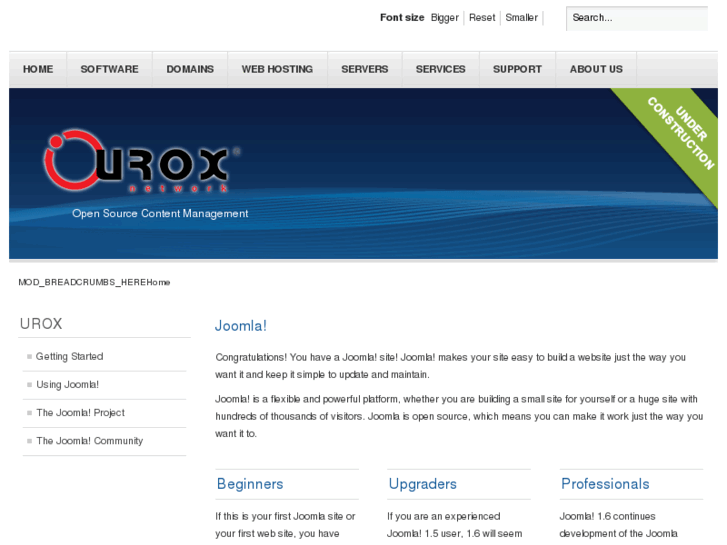Click the Joomla! article heading

coord(241,326)
